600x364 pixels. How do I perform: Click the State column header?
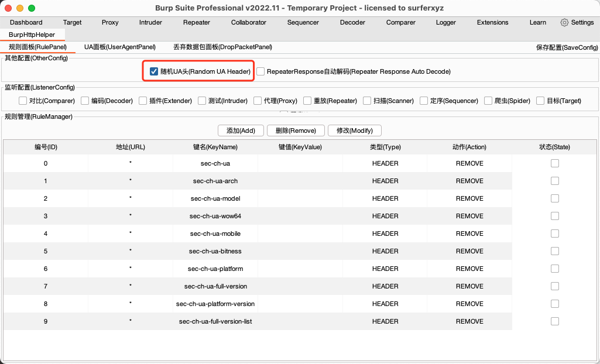tap(554, 147)
